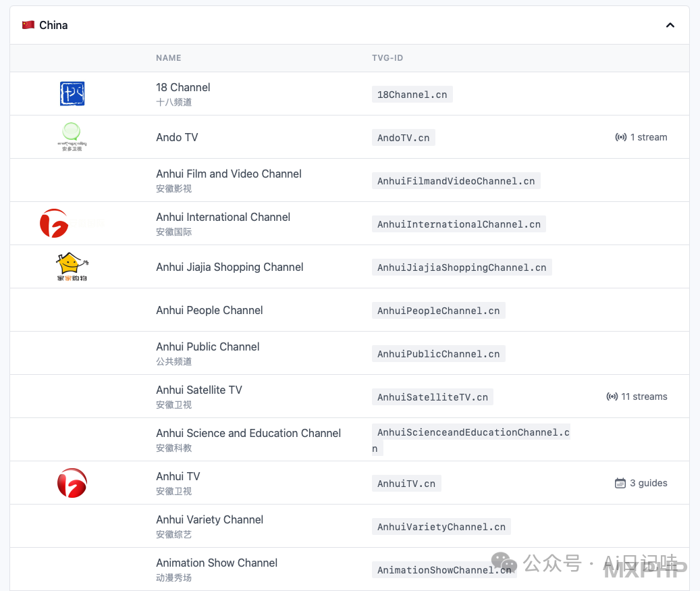The width and height of the screenshot is (700, 591).
Task: Select Anhui Film and Video Channel name
Action: point(229,174)
